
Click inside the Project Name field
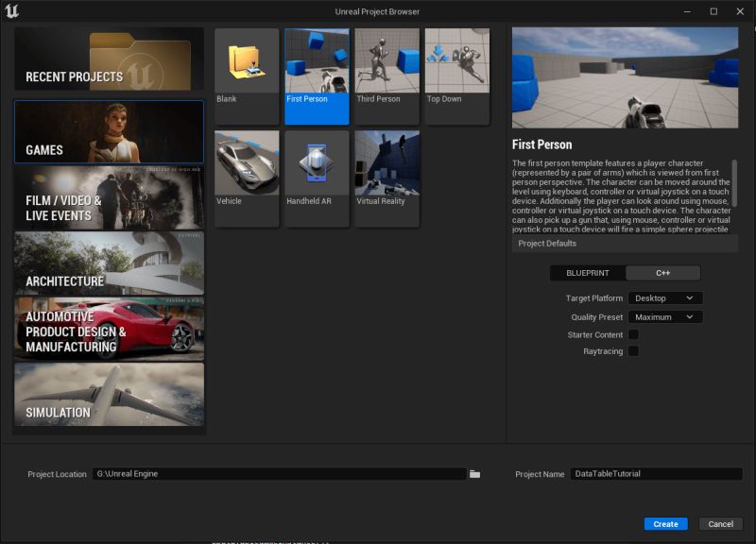coord(654,474)
